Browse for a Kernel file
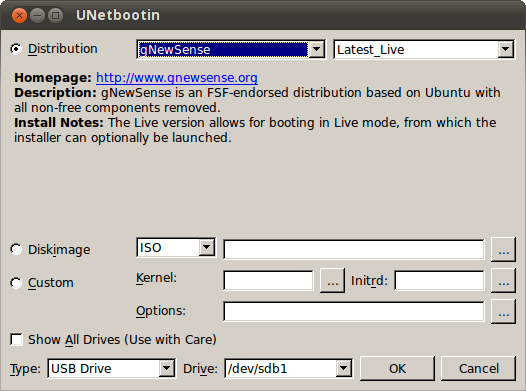The width and height of the screenshot is (526, 391). click(x=332, y=280)
